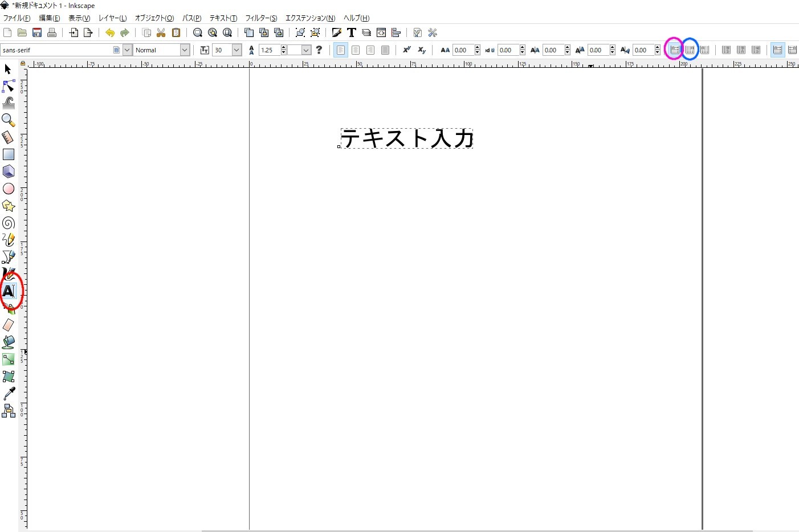Select the Connector diagram tool
The image size is (799, 532).
coord(8,411)
